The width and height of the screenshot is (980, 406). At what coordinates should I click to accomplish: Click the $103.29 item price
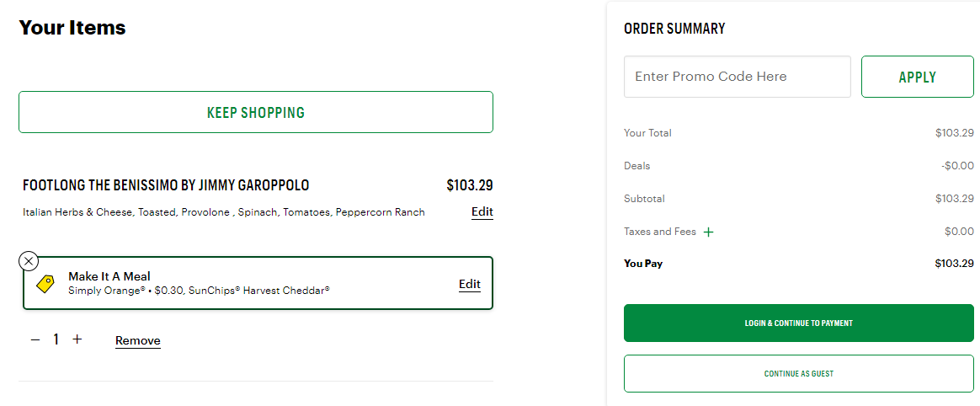[470, 185]
